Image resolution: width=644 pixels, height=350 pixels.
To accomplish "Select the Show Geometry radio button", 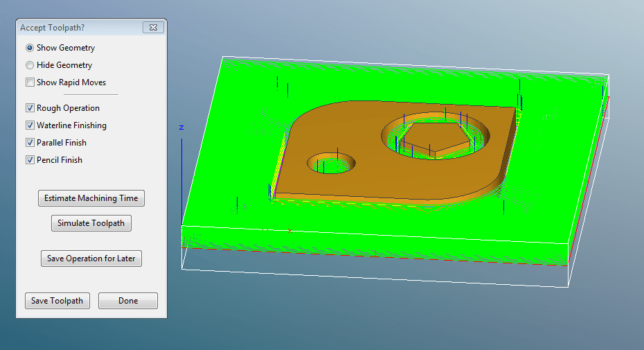I will tap(30, 48).
